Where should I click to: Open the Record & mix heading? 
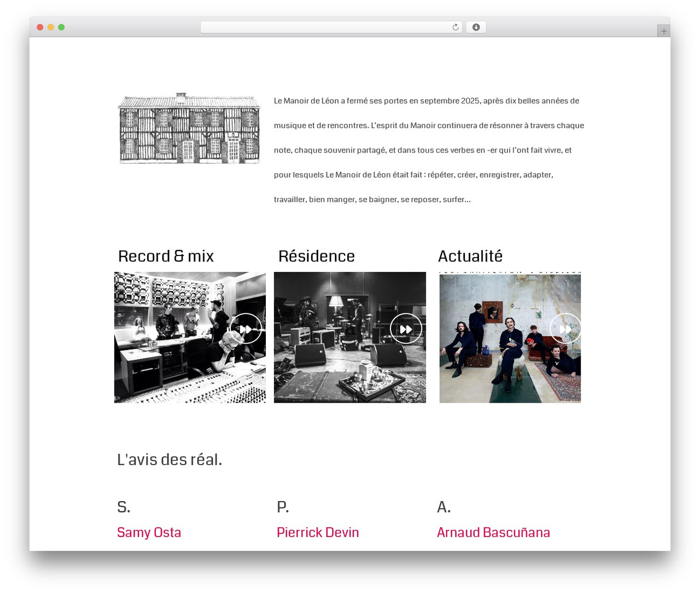tap(166, 256)
